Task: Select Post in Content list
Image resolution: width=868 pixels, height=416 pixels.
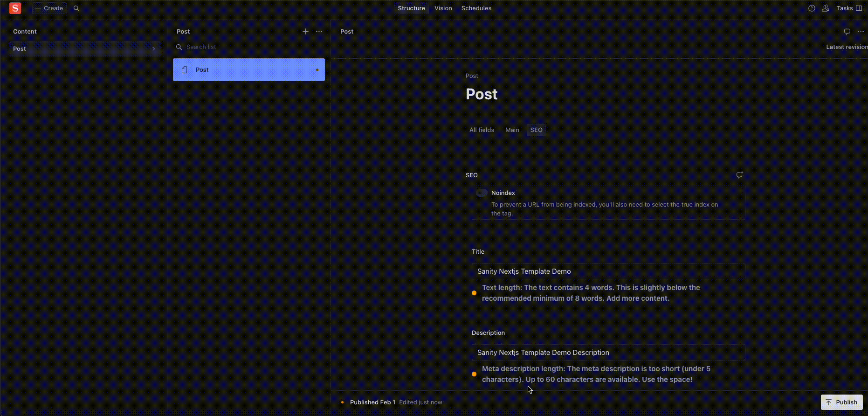Action: click(x=85, y=49)
